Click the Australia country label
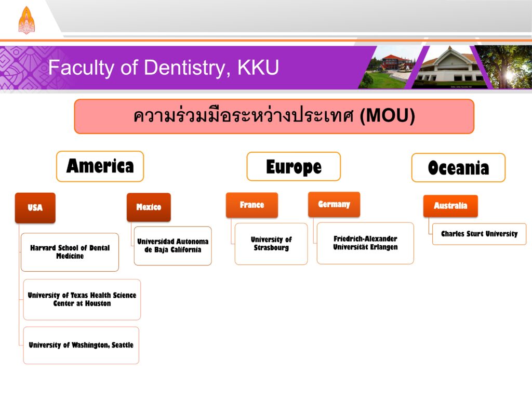Image resolution: width=532 pixels, height=399 pixels. point(450,206)
